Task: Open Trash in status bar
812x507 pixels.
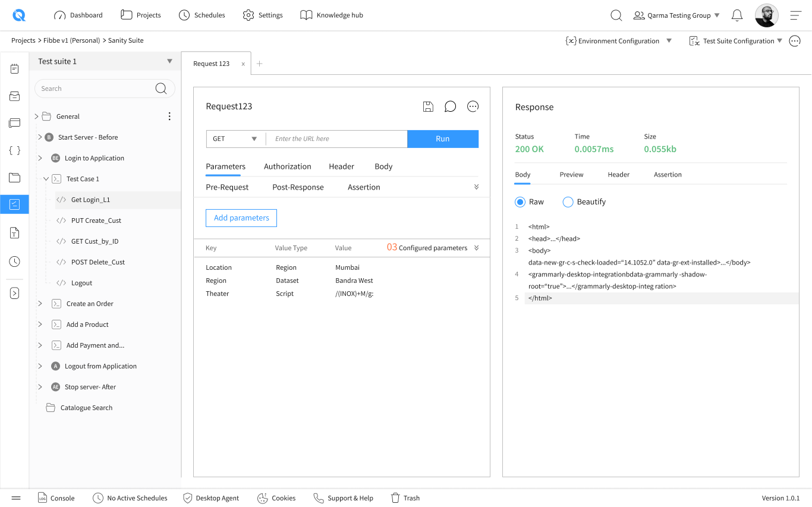Action: pos(405,498)
